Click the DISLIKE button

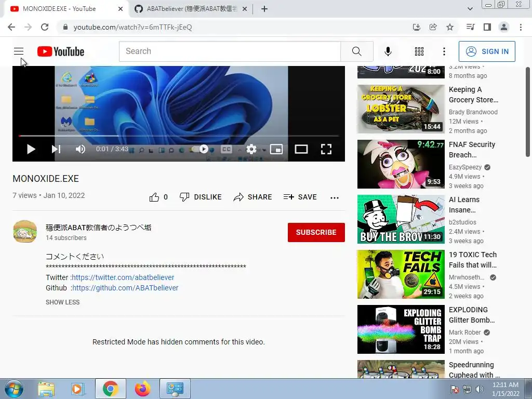(x=201, y=197)
